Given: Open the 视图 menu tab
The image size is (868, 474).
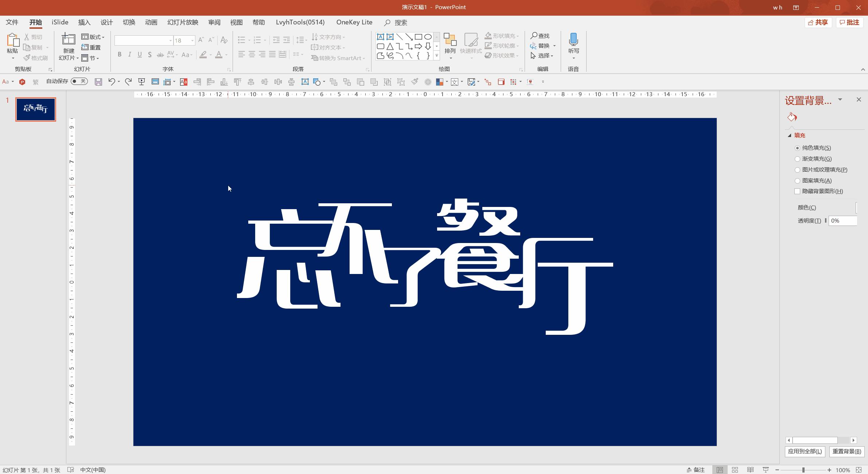Looking at the screenshot, I should coord(237,22).
